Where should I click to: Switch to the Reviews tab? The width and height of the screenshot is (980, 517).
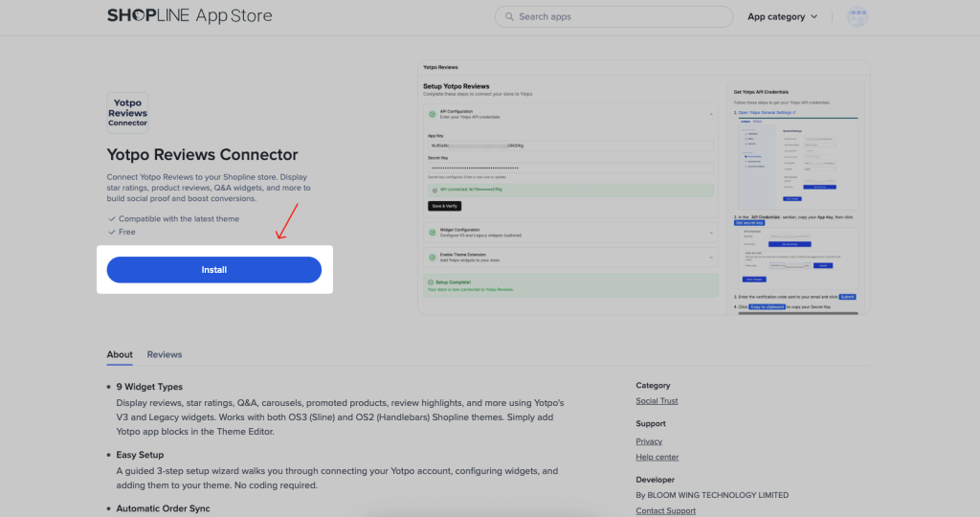tap(164, 354)
